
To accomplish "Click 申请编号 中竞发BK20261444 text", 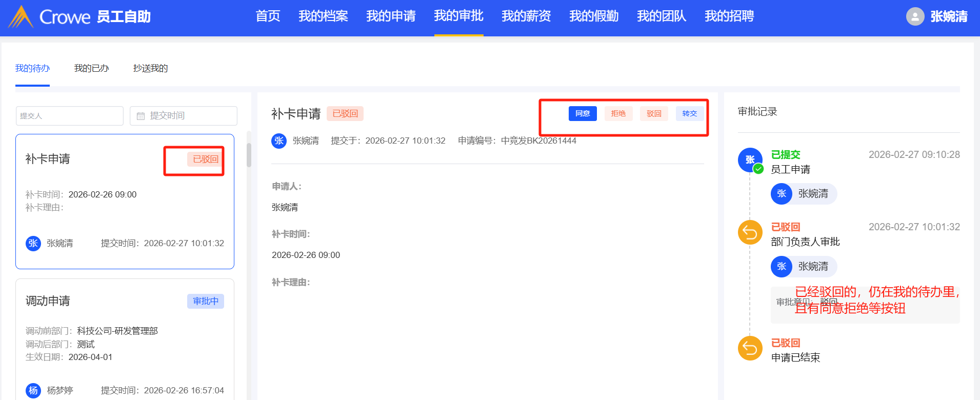I will pos(517,141).
